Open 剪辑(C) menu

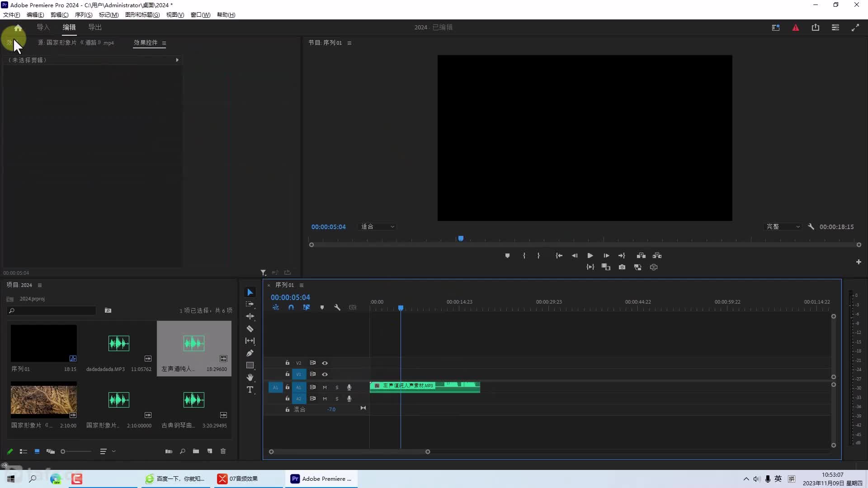coord(59,14)
